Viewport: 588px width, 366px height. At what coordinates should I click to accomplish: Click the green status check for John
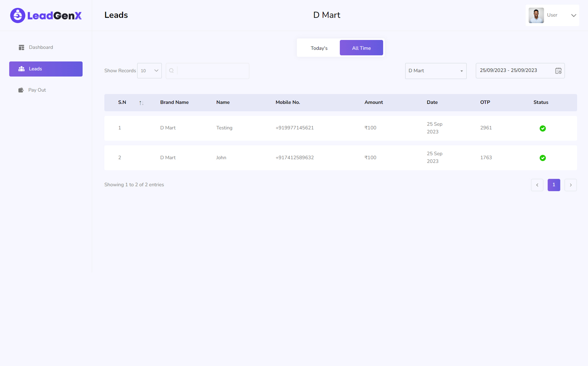pos(543,158)
